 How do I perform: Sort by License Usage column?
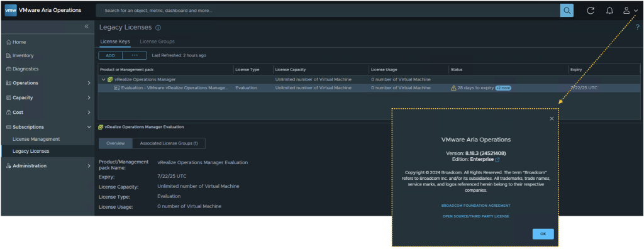coord(384,70)
